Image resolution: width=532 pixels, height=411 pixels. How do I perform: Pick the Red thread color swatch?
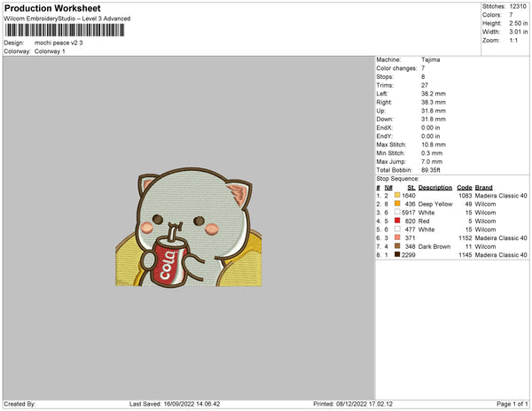pos(397,221)
